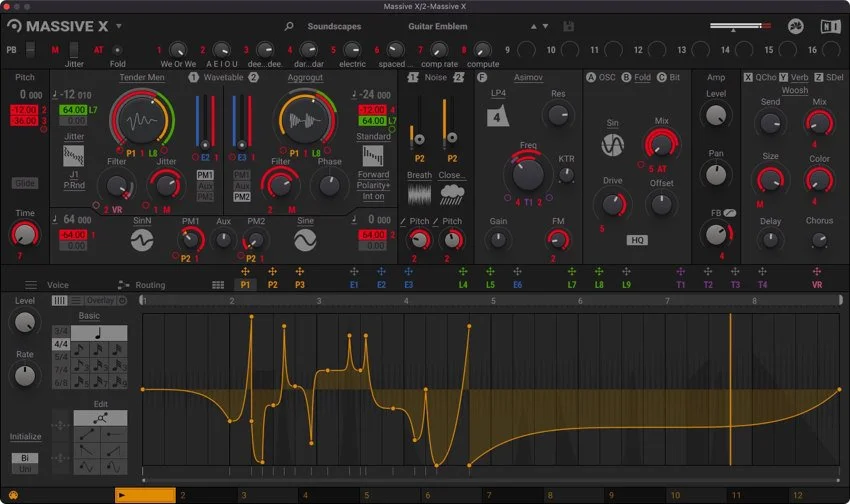Open the Tender Men wavetable menu
Viewport: 850px width, 504px height.
141,77
